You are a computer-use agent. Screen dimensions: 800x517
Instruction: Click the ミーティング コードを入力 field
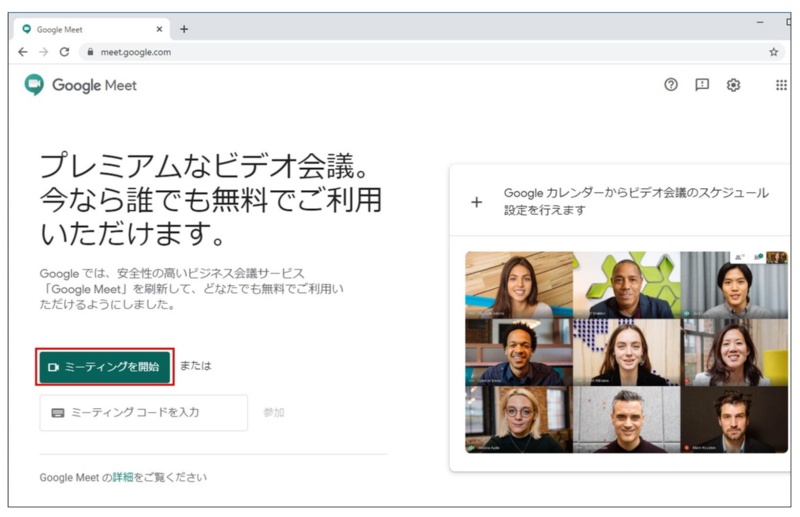click(143, 412)
